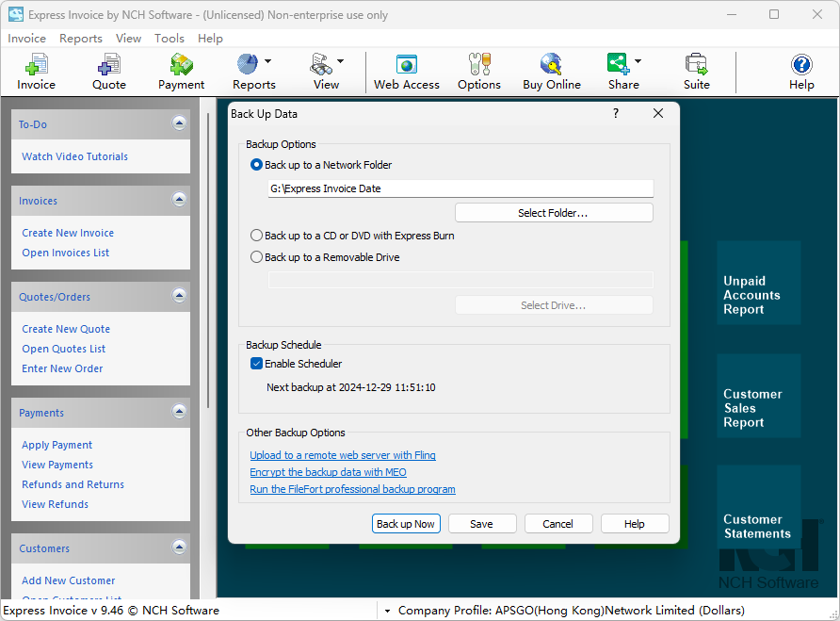The image size is (840, 621).
Task: Click Open Invoices List in sidebar
Action: tap(65, 253)
